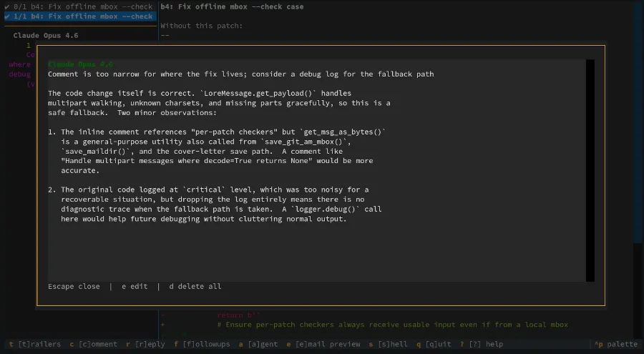Click the [c]omment footer shortcut
Image resolution: width=644 pixels, height=354 pixels.
[93, 344]
